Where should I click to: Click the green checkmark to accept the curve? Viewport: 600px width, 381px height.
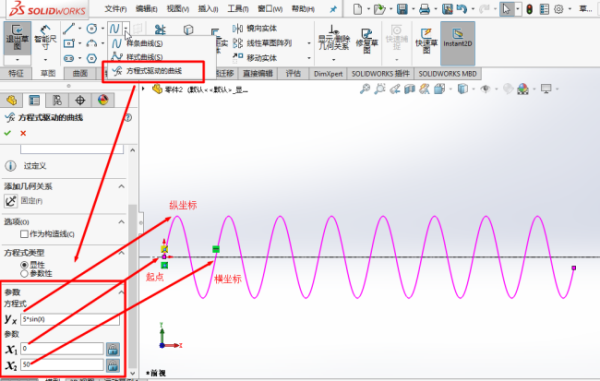click(8, 133)
